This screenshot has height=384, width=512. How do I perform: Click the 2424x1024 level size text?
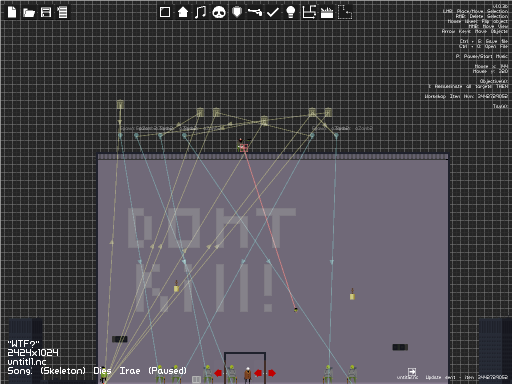point(33,353)
